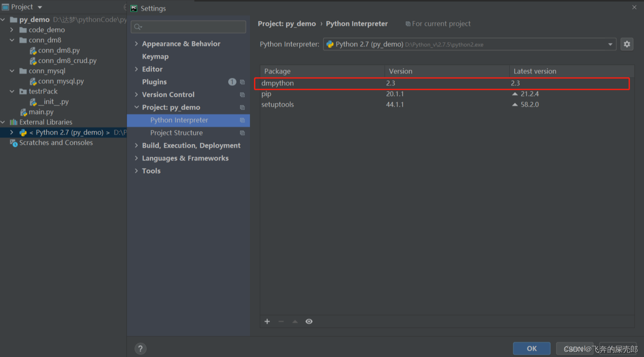This screenshot has height=357, width=644.
Task: Click the project icon beside Project: py_demo
Action: [242, 107]
